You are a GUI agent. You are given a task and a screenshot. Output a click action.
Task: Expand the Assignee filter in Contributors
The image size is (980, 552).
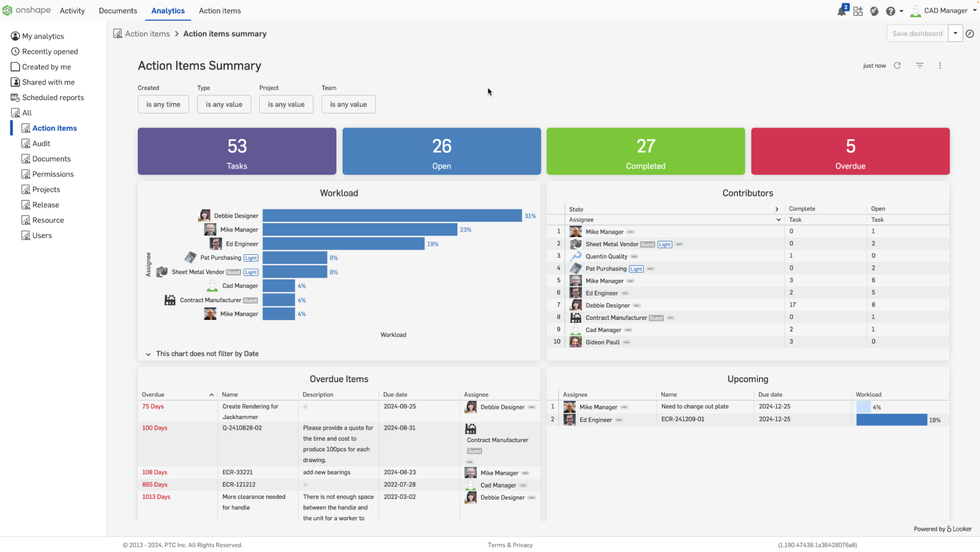point(778,219)
